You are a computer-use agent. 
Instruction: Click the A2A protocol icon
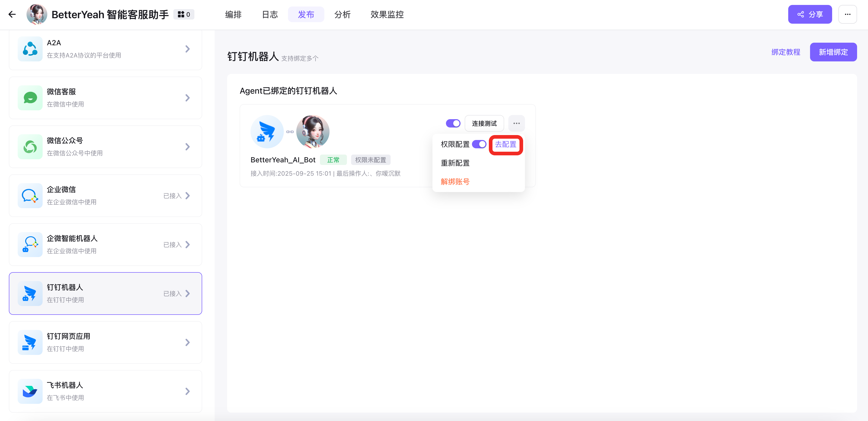click(x=30, y=49)
